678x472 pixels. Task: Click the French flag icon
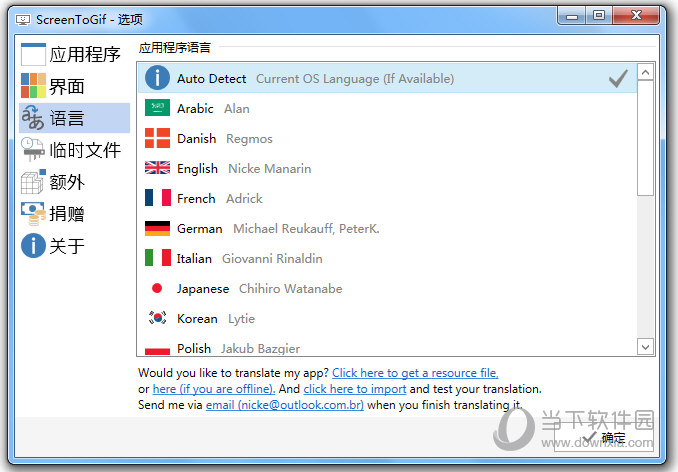tap(157, 198)
